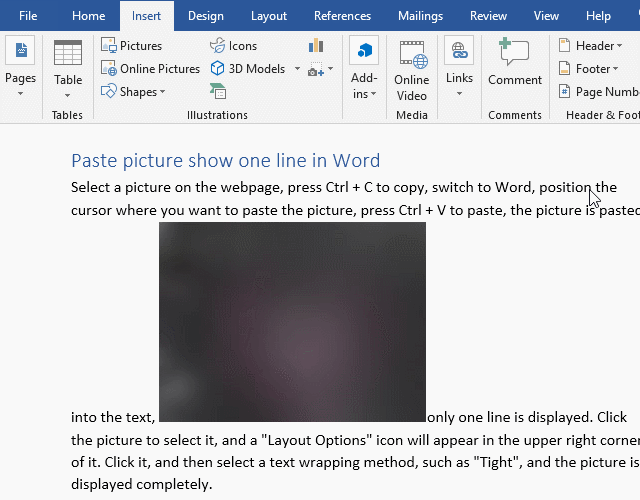The image size is (640, 500).
Task: Click the Page Number icon
Action: point(564,91)
